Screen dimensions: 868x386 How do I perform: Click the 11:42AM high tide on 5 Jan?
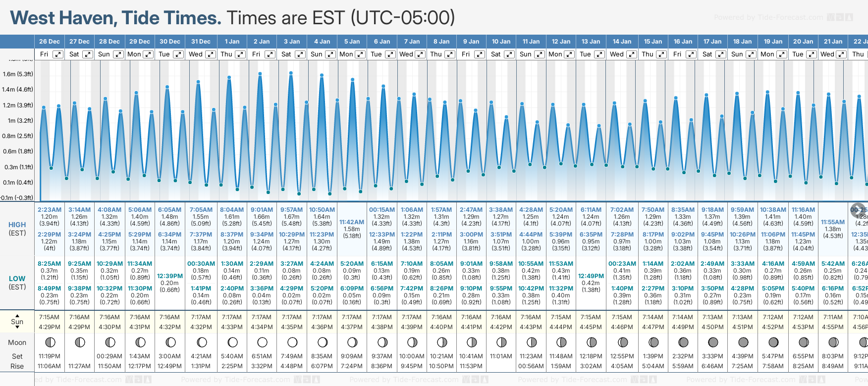click(352, 222)
